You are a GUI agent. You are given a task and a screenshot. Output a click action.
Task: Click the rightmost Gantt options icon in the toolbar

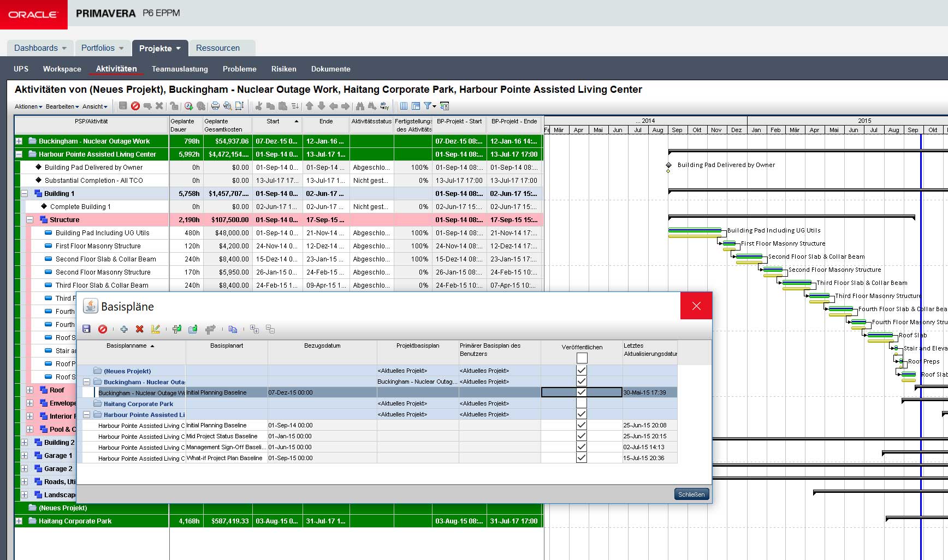tap(445, 106)
